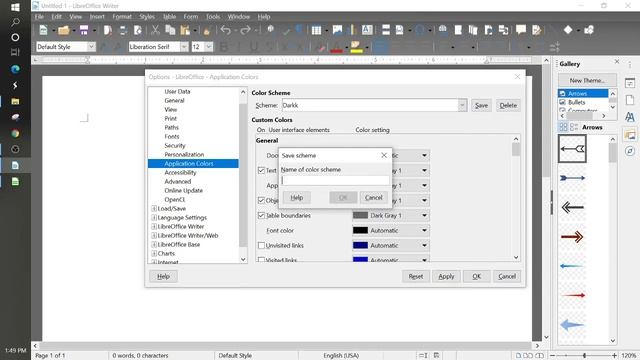Switch Gallery to icon view

coord(563,127)
